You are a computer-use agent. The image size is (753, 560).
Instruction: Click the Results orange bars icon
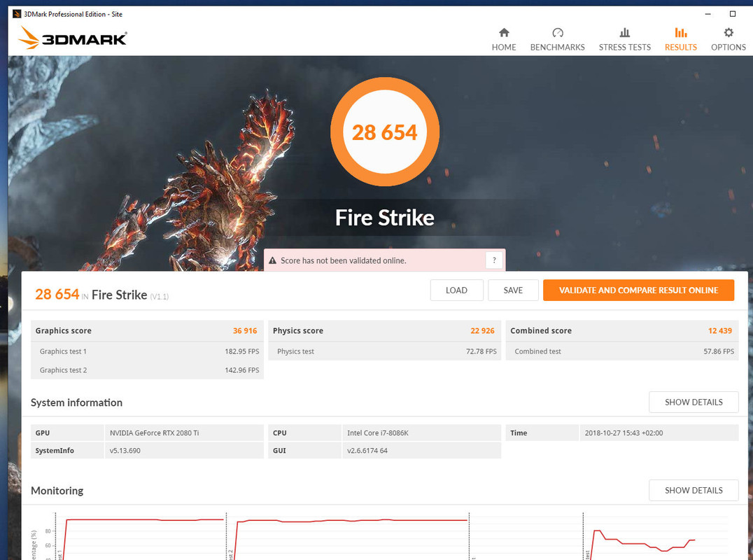[680, 33]
